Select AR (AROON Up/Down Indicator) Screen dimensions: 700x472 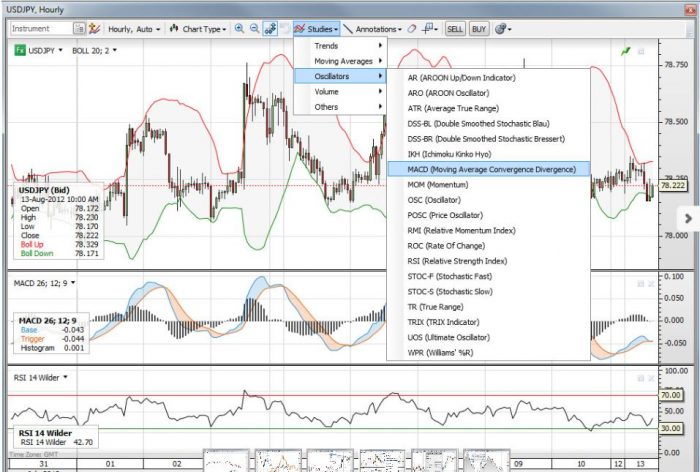click(488, 78)
